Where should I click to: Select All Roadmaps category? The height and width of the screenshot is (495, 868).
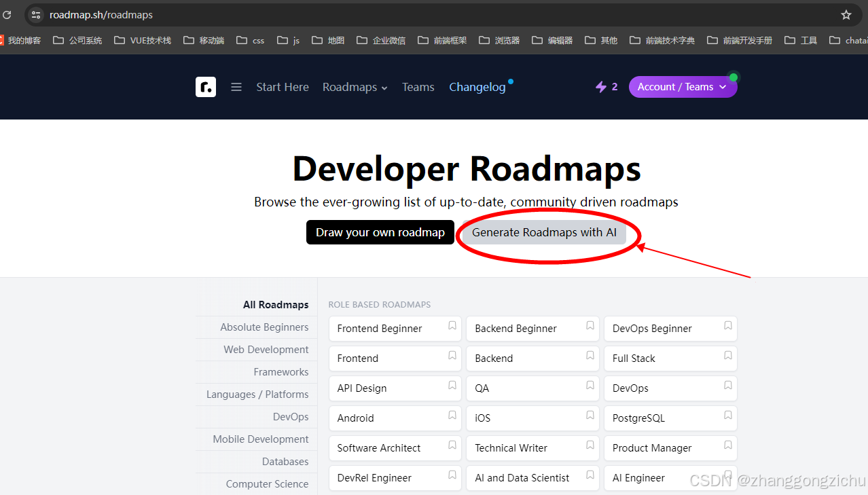tap(276, 305)
